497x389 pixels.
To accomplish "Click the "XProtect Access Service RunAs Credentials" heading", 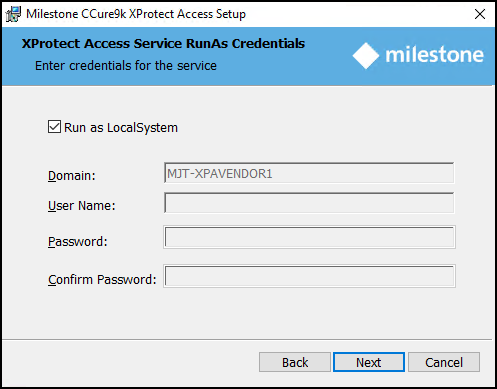I will click(x=163, y=44).
